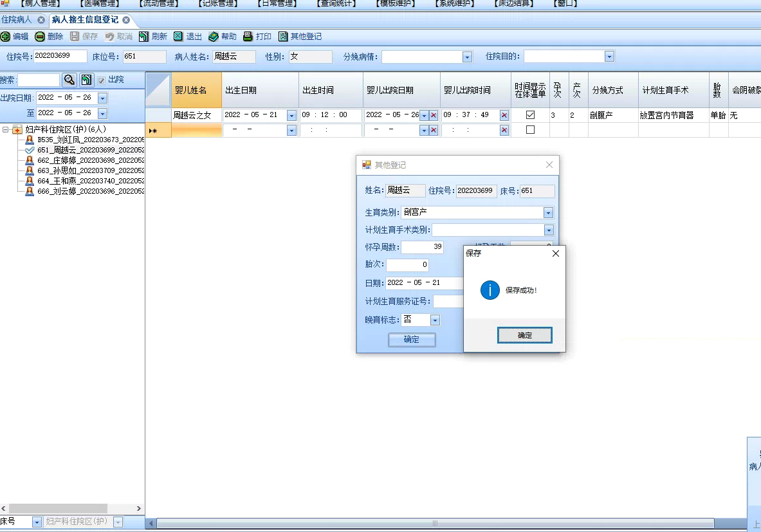
Task: Click the 保存 floppy disk toolbar icon
Action: click(x=74, y=37)
